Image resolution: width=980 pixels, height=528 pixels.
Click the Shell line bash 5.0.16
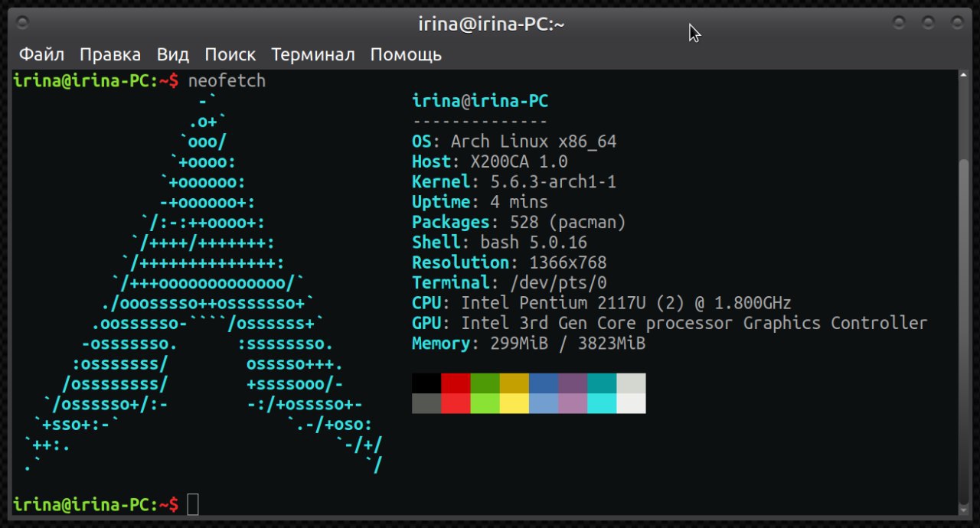click(x=499, y=243)
